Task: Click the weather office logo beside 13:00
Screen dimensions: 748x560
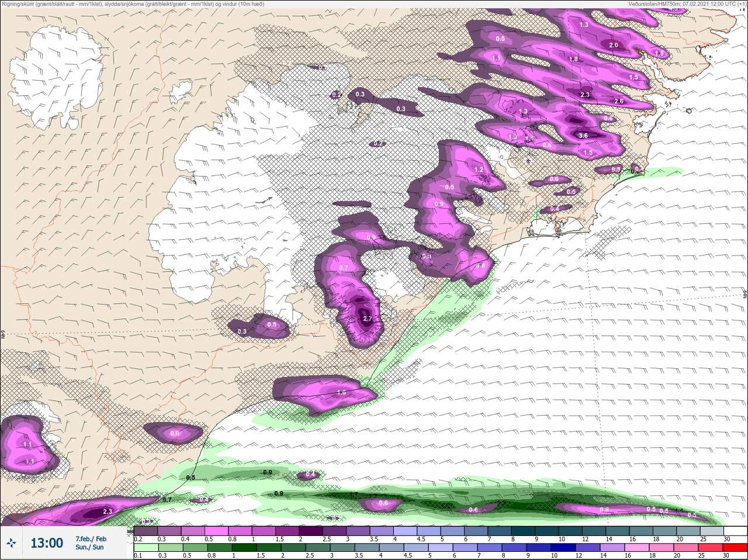Action: tap(11, 544)
